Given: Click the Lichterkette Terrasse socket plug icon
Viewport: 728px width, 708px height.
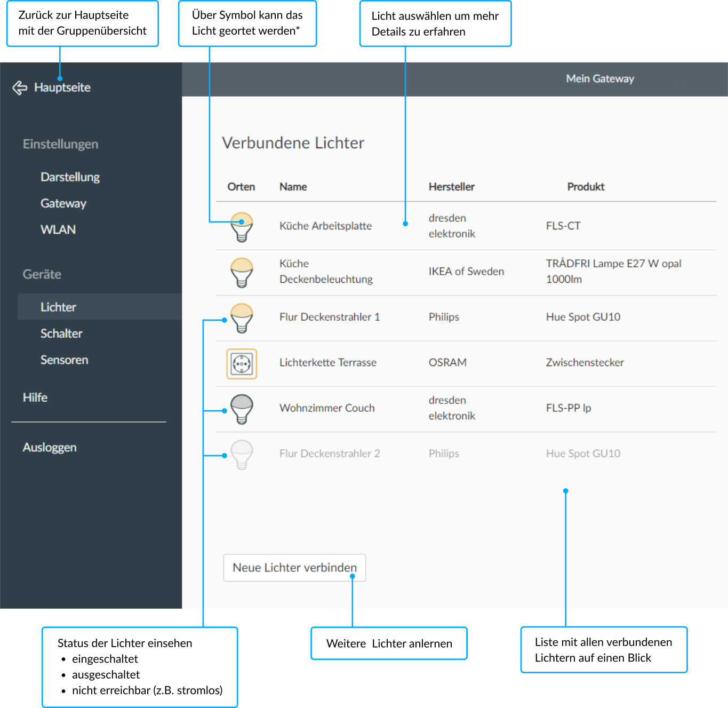Looking at the screenshot, I should (x=242, y=363).
